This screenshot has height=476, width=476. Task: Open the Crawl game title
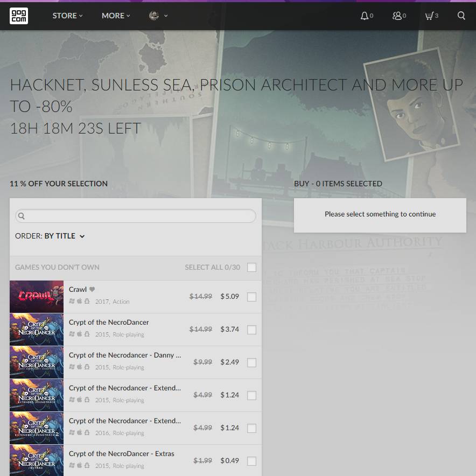pos(78,289)
